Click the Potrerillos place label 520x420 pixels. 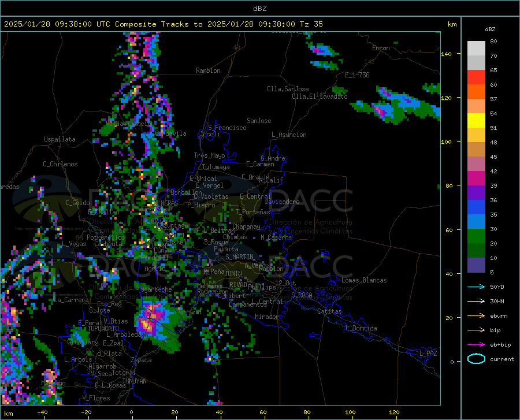(106, 237)
